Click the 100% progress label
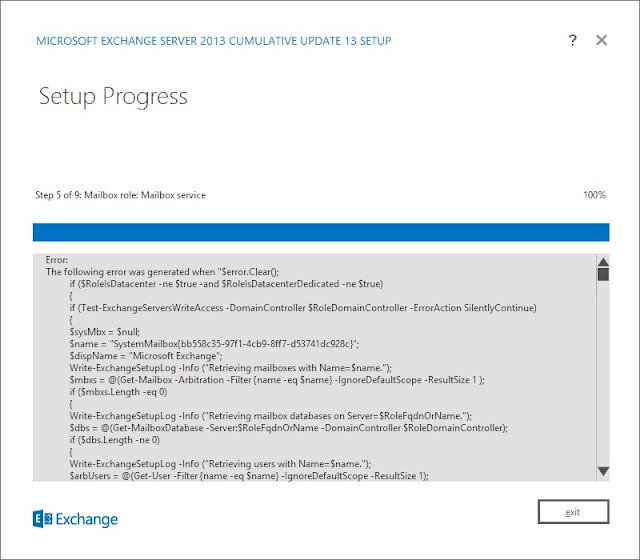 click(594, 195)
